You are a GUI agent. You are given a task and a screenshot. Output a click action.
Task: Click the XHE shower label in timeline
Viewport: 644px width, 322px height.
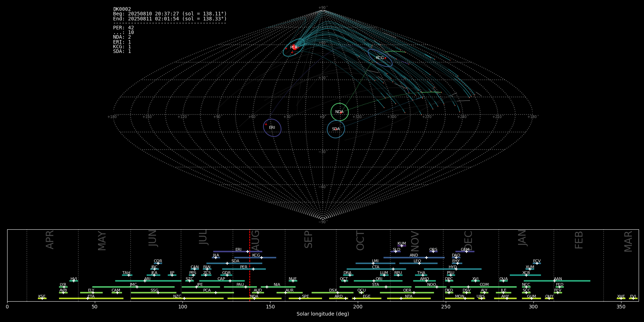pos(621,297)
